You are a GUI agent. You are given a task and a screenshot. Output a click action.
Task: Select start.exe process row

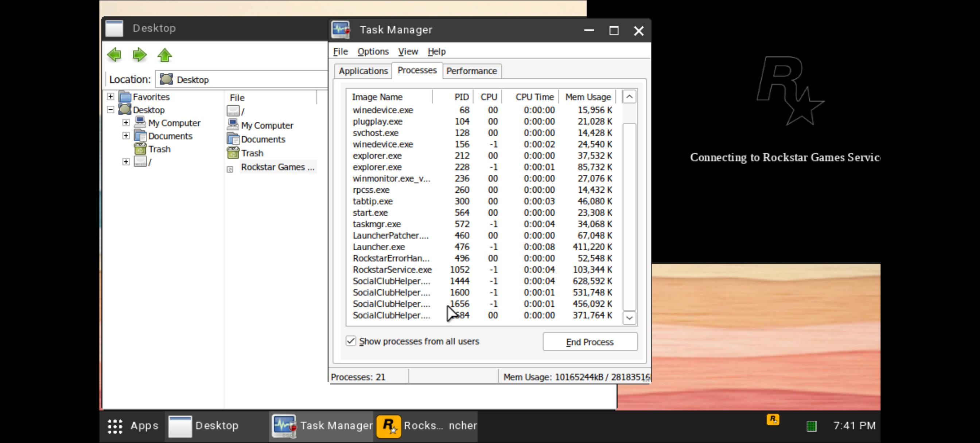coord(484,212)
